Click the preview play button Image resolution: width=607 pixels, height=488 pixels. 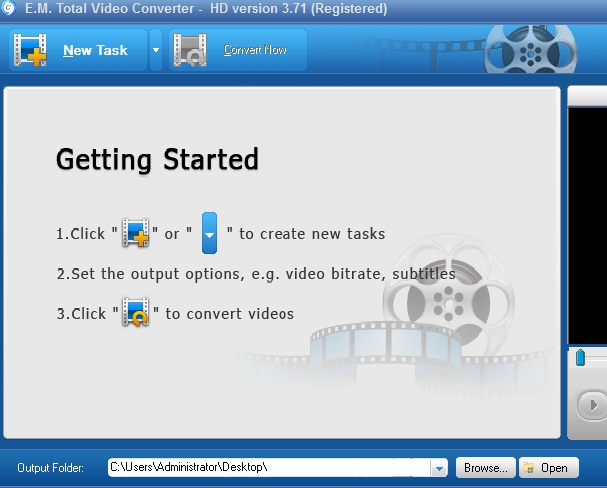pyautogui.click(x=592, y=405)
